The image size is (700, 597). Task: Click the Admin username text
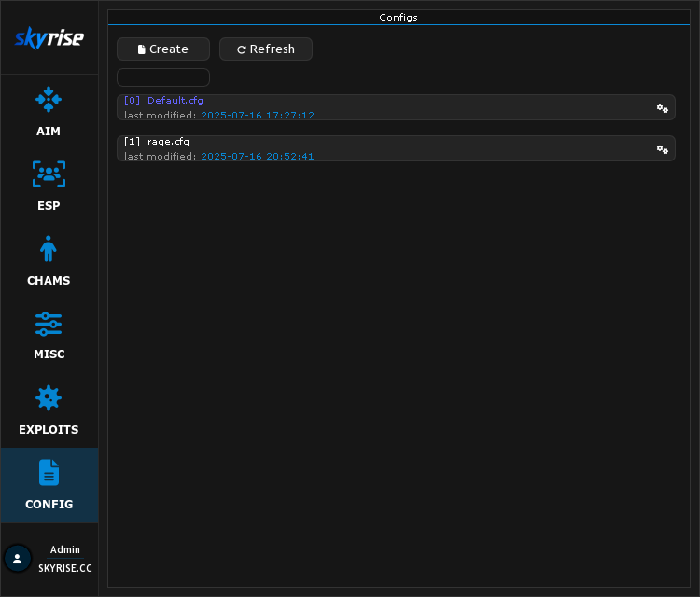(x=65, y=549)
